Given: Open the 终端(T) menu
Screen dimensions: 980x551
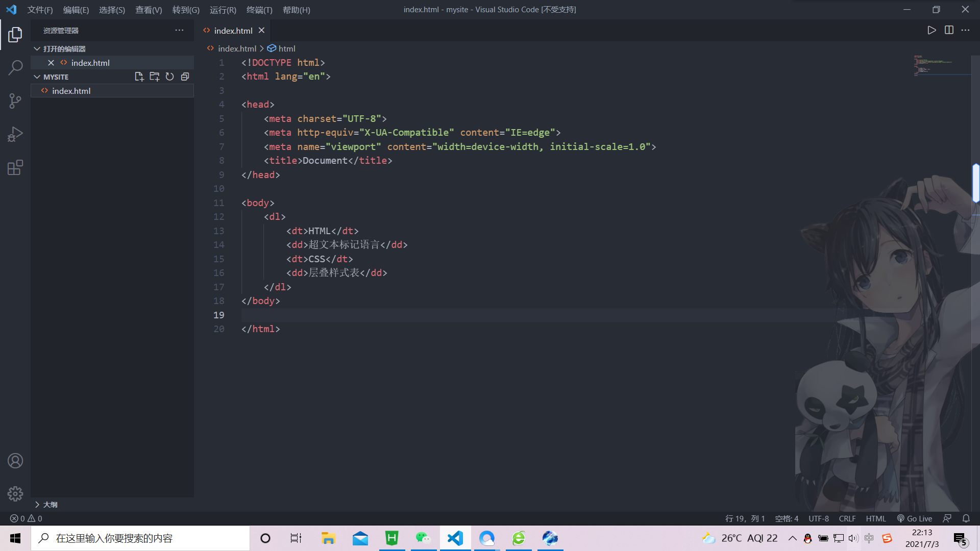Looking at the screenshot, I should [x=259, y=10].
